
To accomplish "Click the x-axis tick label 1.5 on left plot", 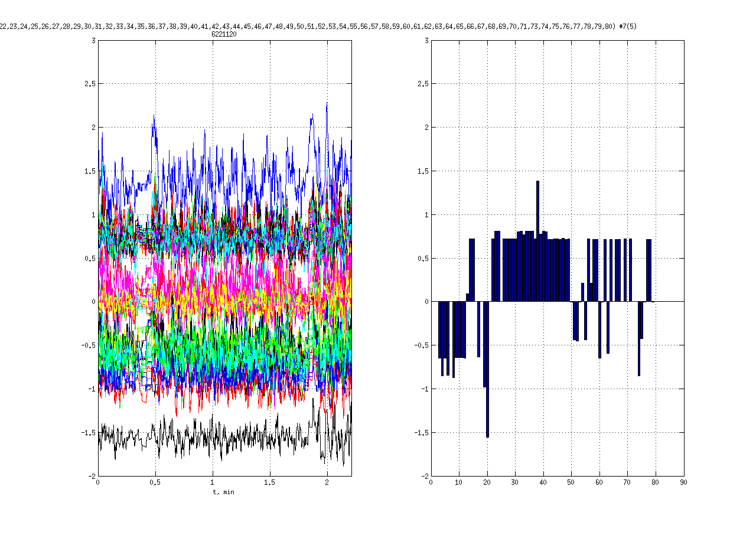I will [270, 483].
